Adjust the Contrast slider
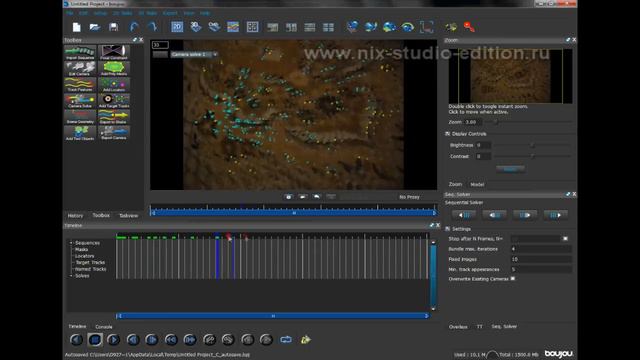Screen dimensions: 640x360 (x=533, y=156)
